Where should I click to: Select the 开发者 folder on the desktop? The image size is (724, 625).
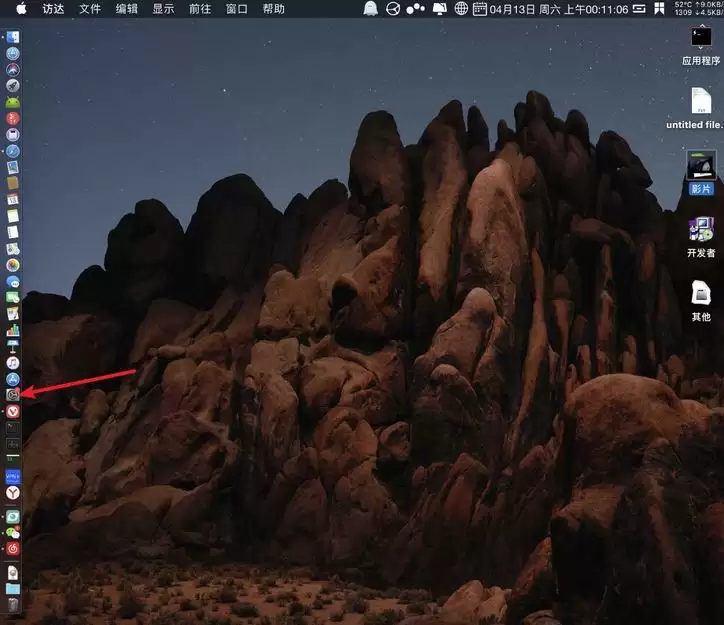click(x=701, y=237)
